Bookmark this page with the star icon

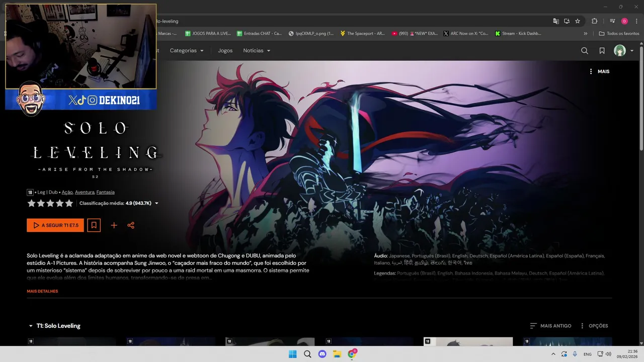coord(578,21)
